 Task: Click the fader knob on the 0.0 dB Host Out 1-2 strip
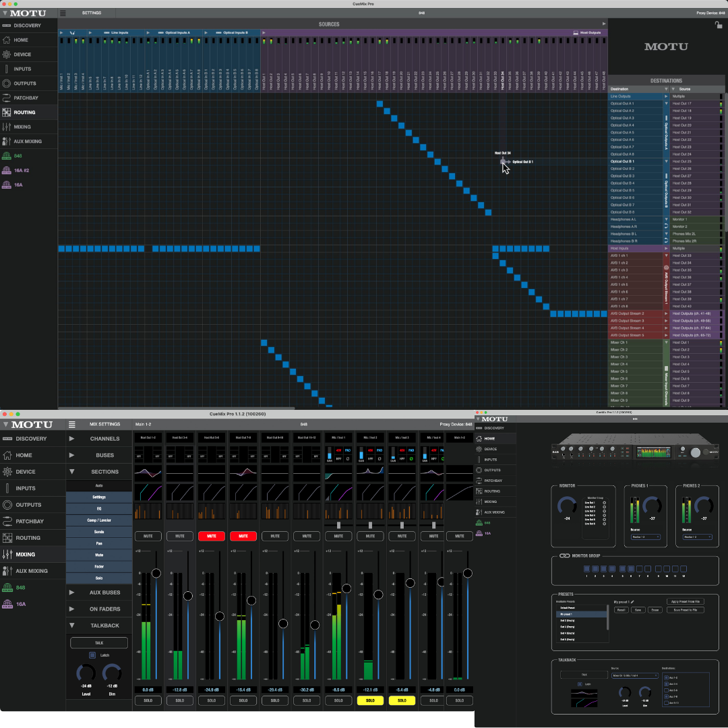156,574
